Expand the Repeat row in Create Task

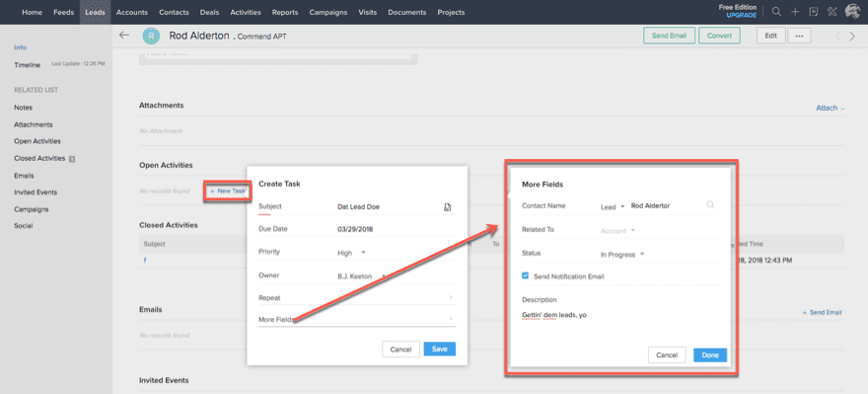pos(357,297)
